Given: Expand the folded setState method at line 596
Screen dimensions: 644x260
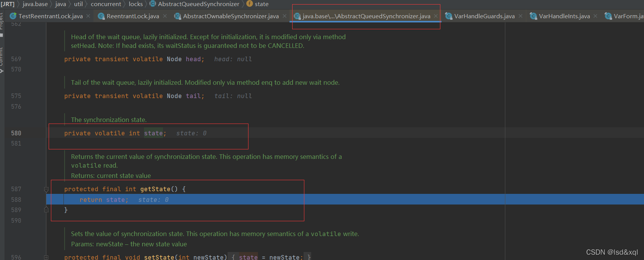Looking at the screenshot, I should (46, 257).
